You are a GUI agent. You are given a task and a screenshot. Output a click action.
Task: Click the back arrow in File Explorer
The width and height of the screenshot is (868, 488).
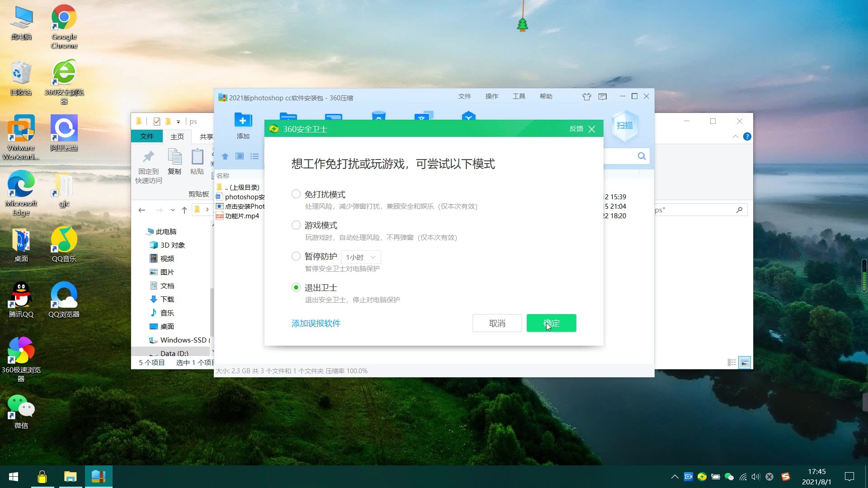point(142,210)
